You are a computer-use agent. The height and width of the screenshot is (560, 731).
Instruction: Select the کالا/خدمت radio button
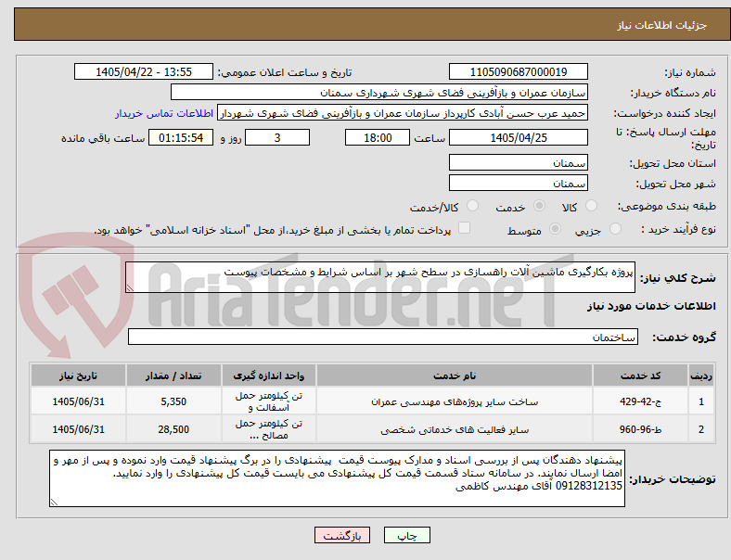click(x=473, y=206)
